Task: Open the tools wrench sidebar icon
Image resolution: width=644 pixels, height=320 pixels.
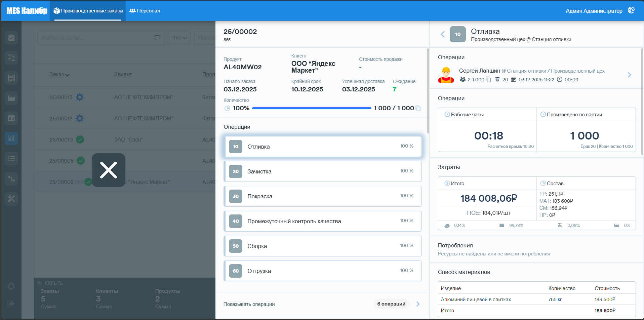Action: point(11,199)
